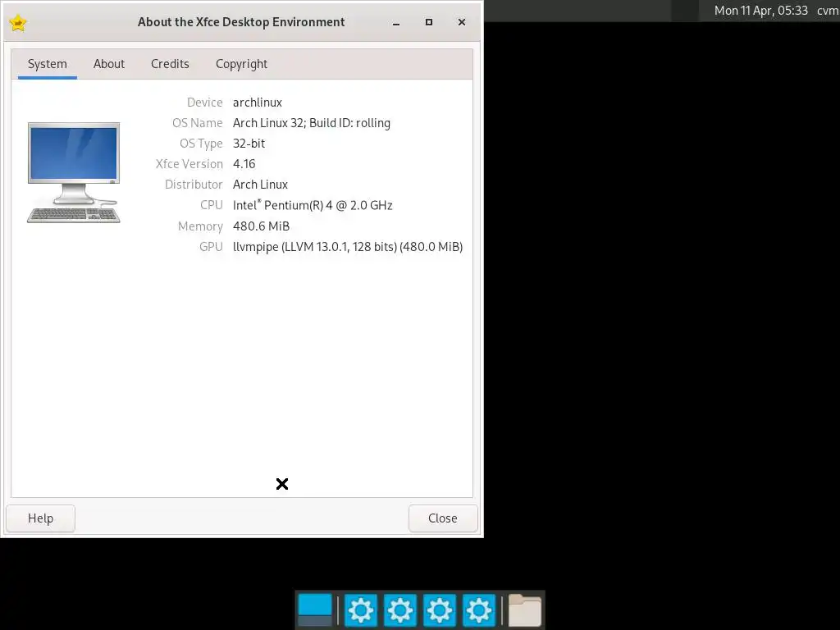Viewport: 840px width, 630px height.
Task: Open the folder icon in the dock
Action: click(524, 610)
